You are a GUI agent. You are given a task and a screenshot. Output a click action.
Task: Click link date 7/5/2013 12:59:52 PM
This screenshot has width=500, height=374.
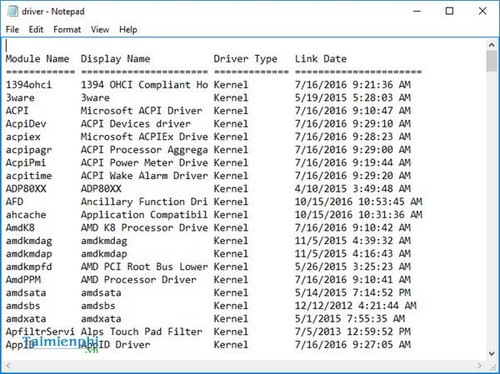[x=353, y=332]
